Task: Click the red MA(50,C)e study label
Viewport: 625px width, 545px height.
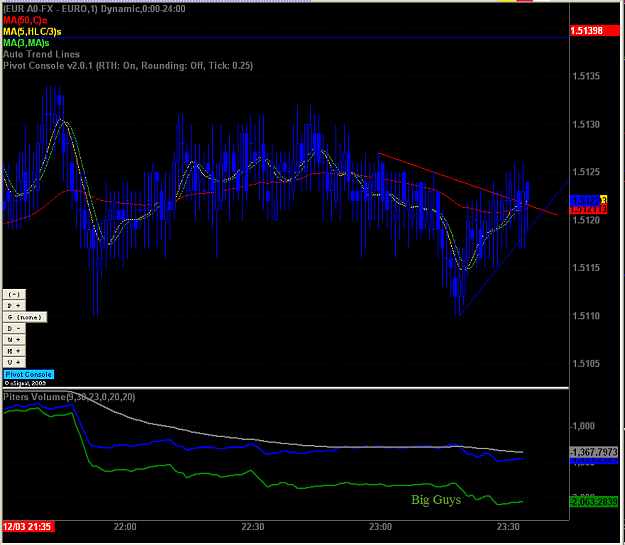Action: coord(25,20)
